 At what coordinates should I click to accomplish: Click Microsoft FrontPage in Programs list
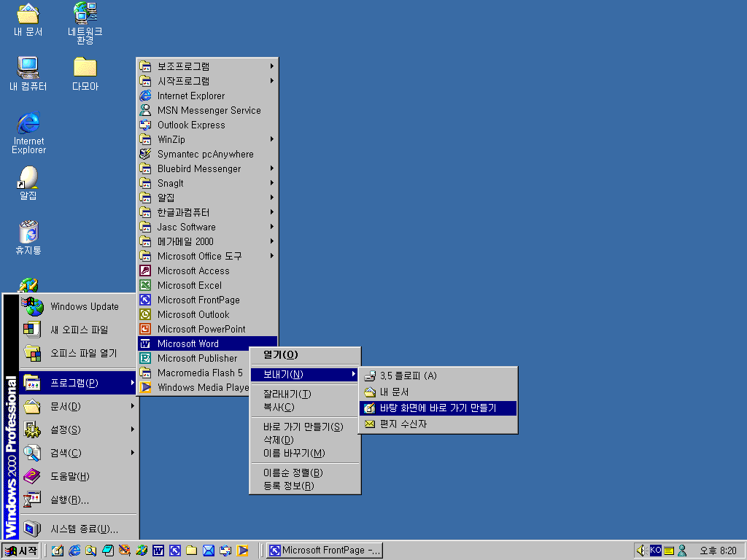click(x=207, y=300)
